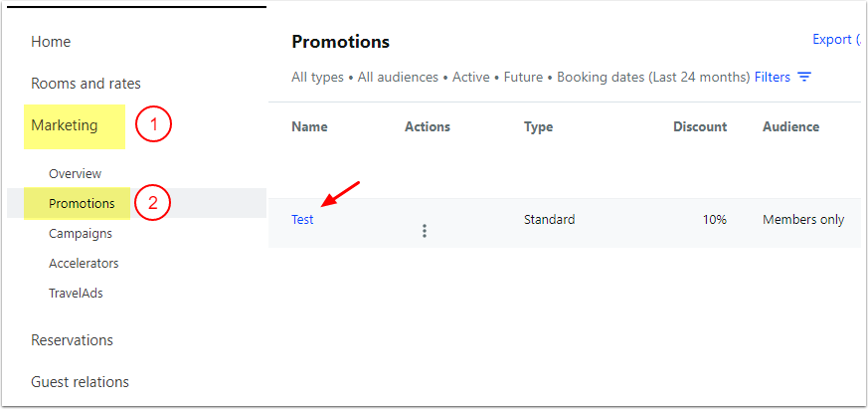Screen dimensions: 868x409
Task: Open Accelerators under Marketing
Action: (x=84, y=264)
